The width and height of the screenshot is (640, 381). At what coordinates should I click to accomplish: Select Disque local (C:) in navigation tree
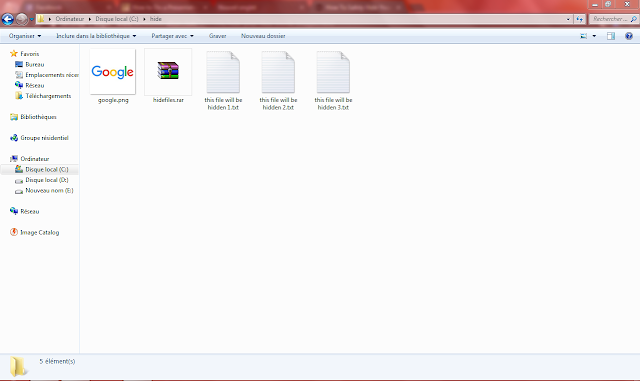[x=47, y=169]
